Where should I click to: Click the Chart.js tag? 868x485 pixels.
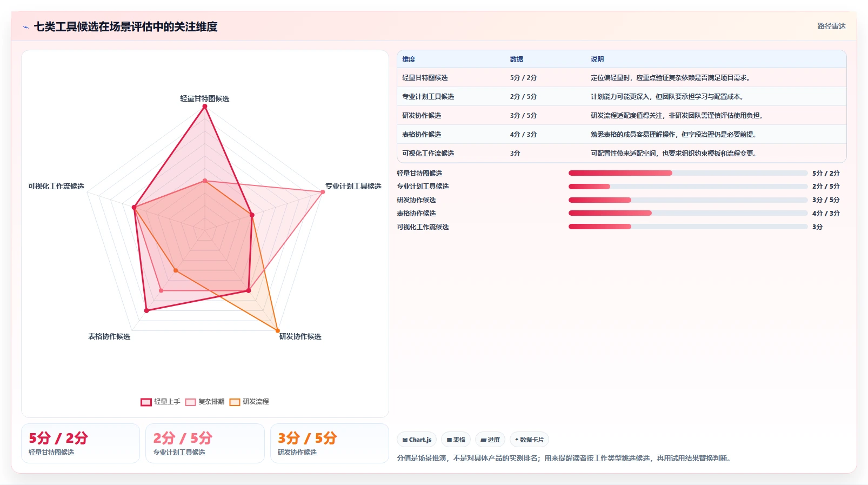pos(417,440)
